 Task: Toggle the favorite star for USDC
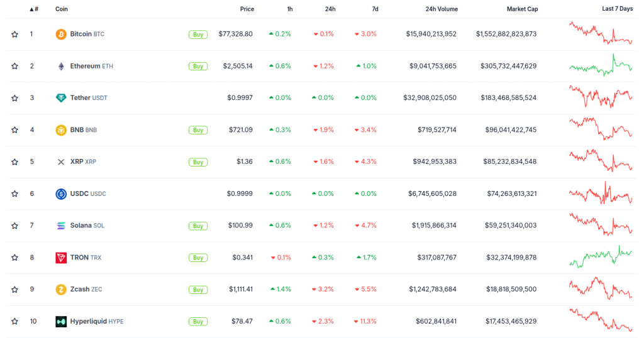pyautogui.click(x=15, y=194)
